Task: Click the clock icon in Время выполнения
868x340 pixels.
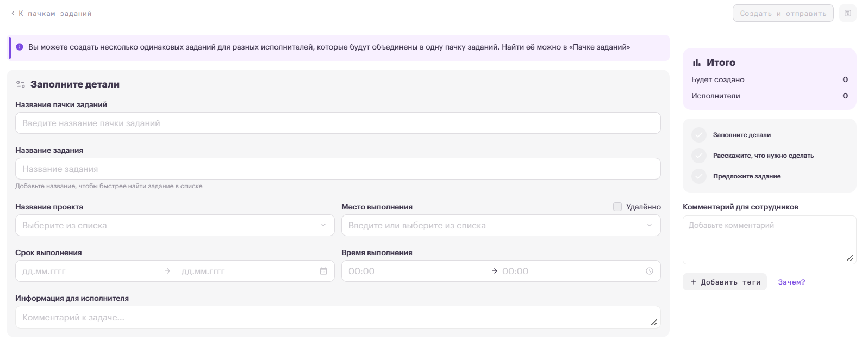Action: tap(650, 271)
